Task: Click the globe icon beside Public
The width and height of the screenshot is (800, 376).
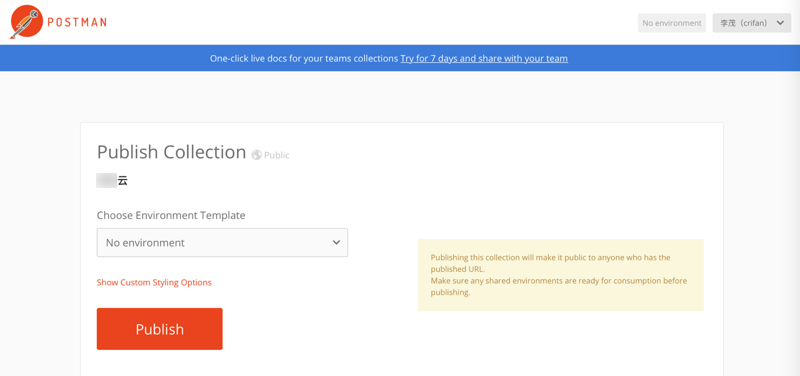Action: pos(257,155)
